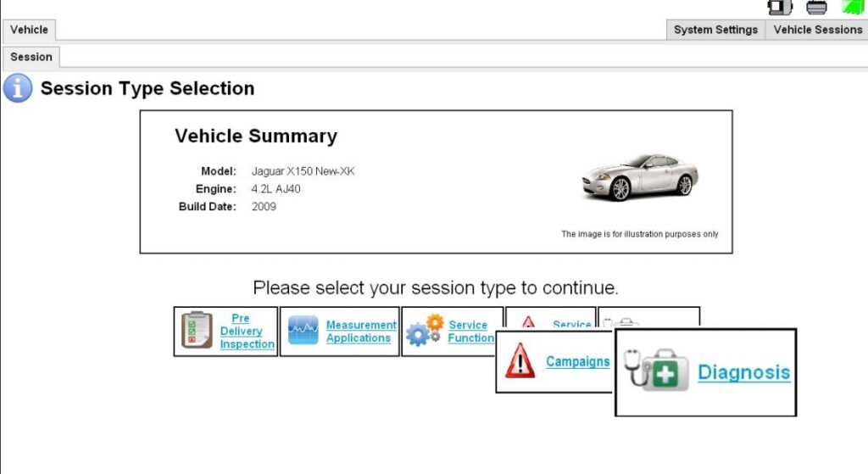Follow the Service Functions link
Image resolution: width=868 pixels, height=474 pixels.
tap(470, 332)
